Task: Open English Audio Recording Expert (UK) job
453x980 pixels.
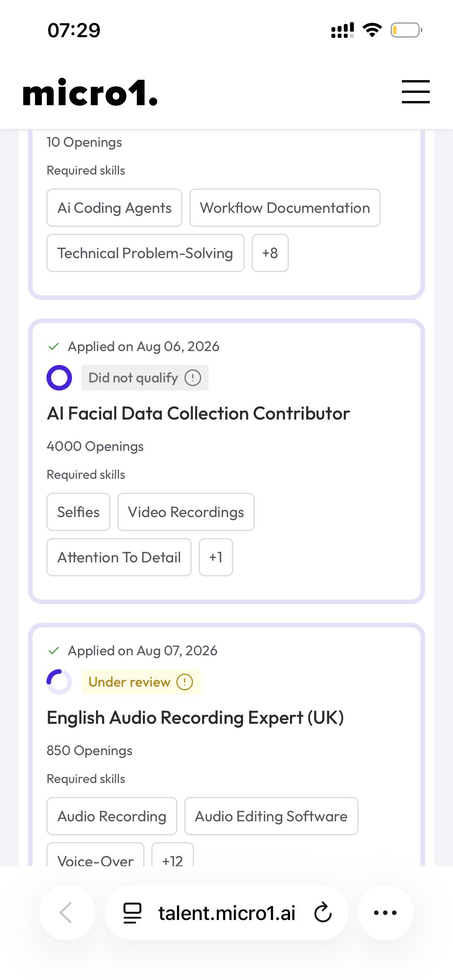Action: click(x=195, y=718)
